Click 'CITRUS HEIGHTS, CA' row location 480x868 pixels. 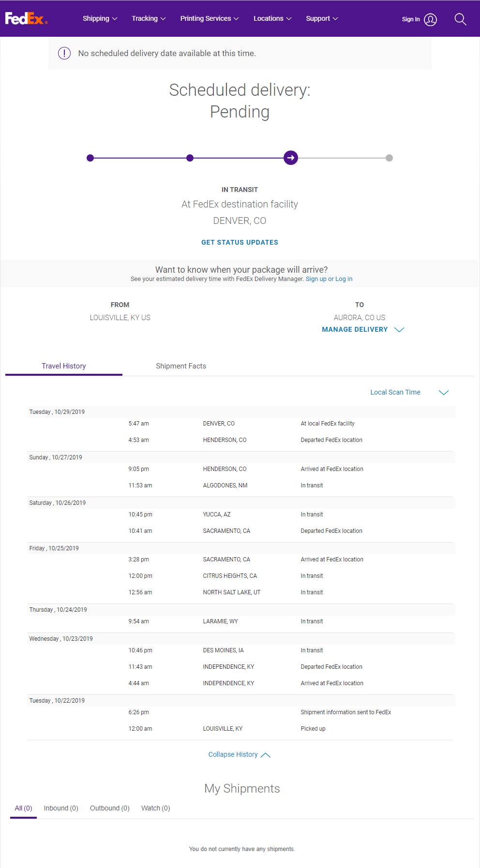(230, 576)
